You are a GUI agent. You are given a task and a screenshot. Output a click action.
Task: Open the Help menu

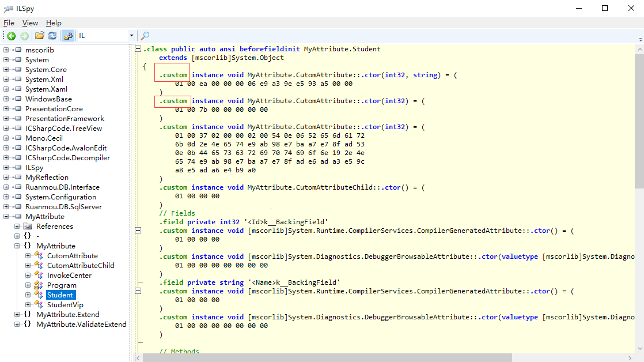click(54, 23)
